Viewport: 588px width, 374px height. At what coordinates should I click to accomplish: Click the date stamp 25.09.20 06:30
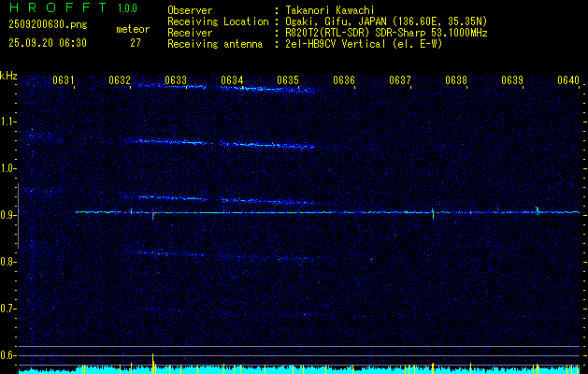click(48, 43)
